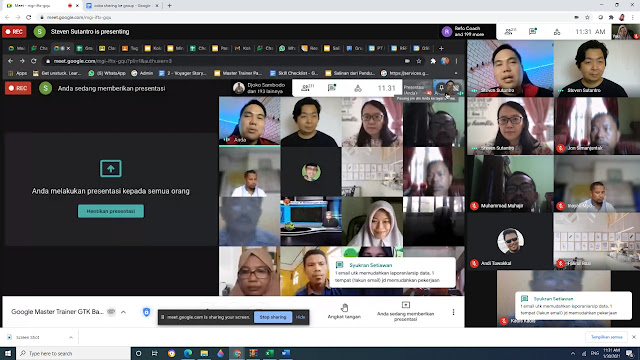Open the notifications action center icon
The image size is (640, 360).
pyautogui.click(x=630, y=353)
